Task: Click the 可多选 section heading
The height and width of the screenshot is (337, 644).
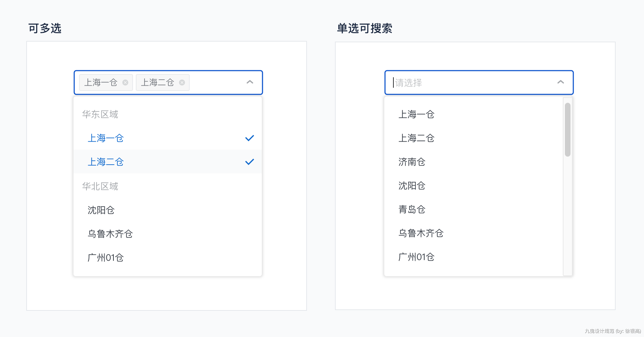Action: point(45,28)
